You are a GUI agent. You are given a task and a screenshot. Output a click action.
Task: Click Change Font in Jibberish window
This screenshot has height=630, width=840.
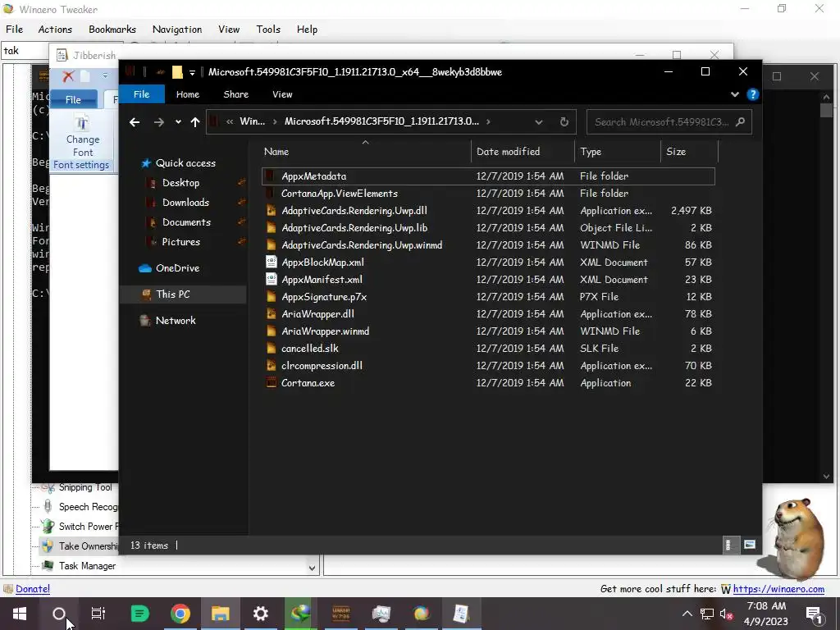tap(83, 136)
